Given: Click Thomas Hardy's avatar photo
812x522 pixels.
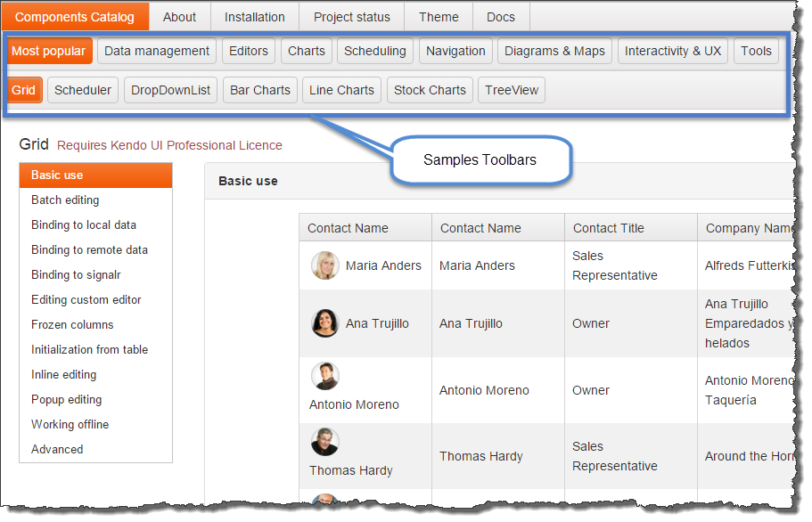Looking at the screenshot, I should click(324, 442).
